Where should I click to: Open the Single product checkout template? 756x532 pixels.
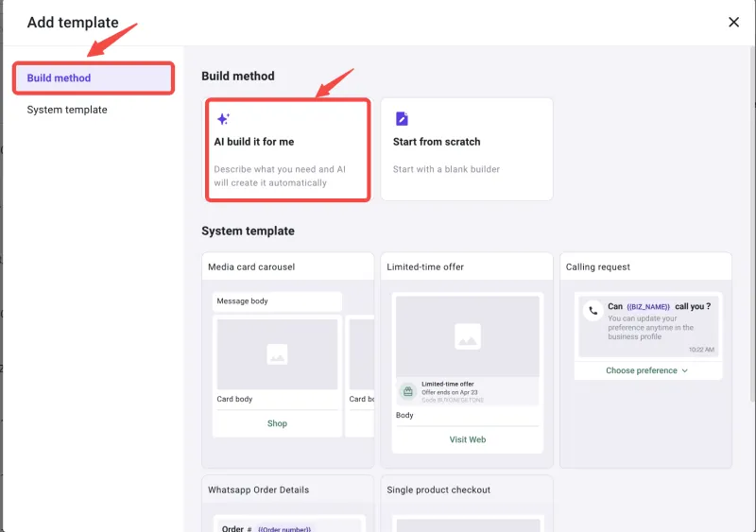point(438,489)
